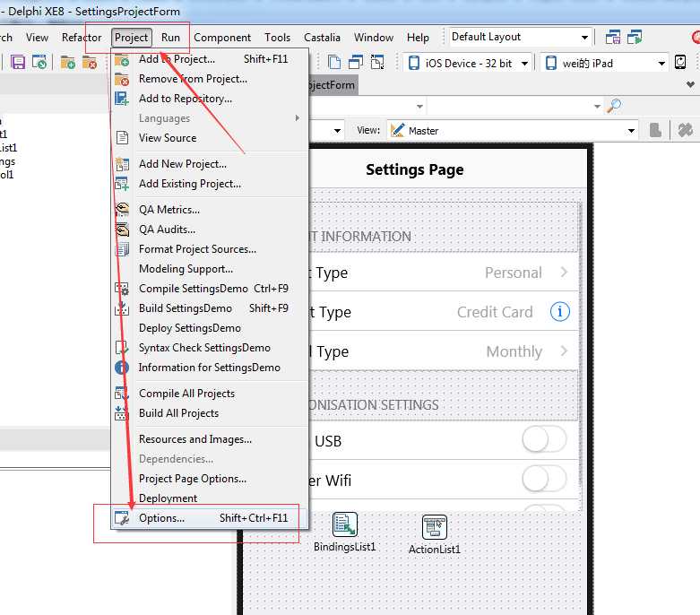Select Information for SettingsDemo

(x=210, y=368)
